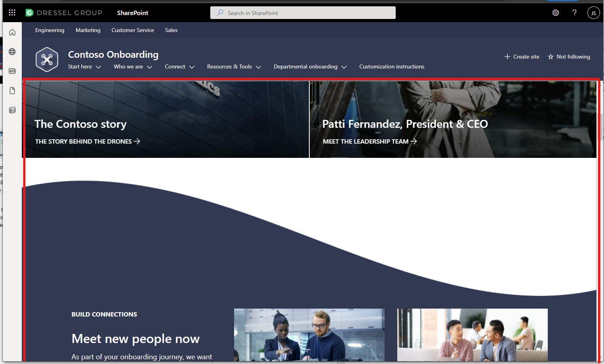The width and height of the screenshot is (604, 364).
Task: Click the two men on couch photo
Action: click(473, 335)
